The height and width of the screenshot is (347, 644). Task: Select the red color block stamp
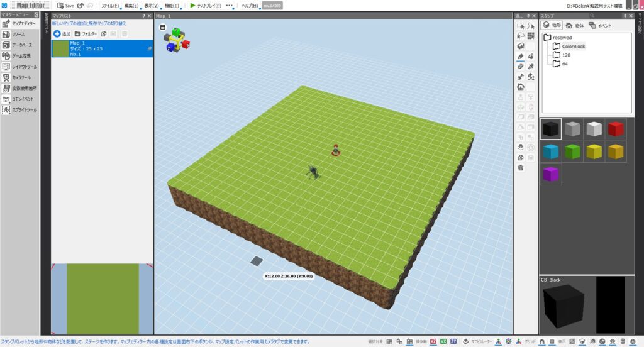coord(616,129)
